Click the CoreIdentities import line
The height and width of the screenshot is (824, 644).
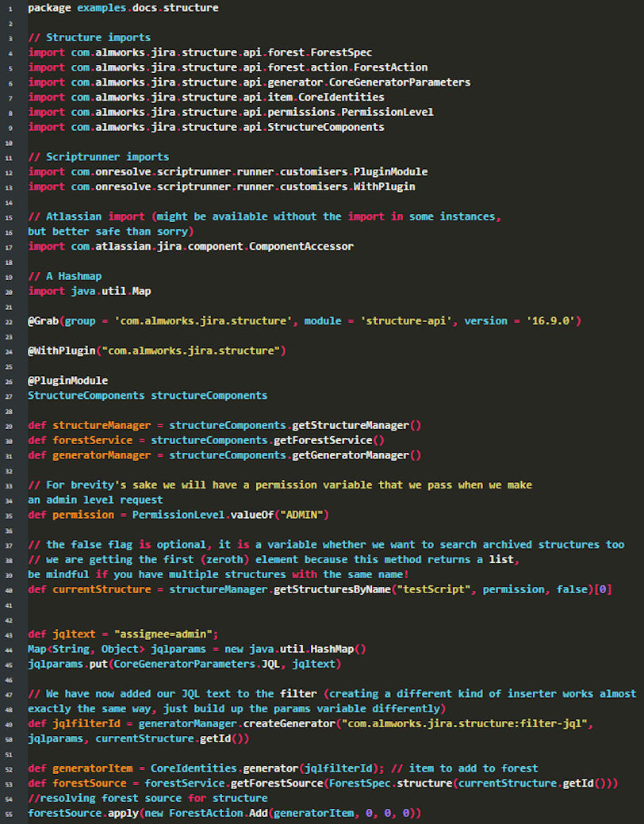tap(206, 98)
